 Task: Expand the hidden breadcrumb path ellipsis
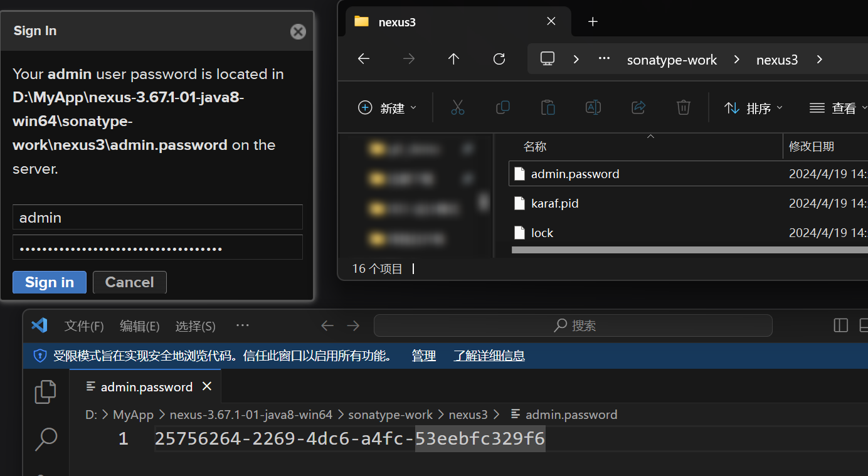tap(604, 59)
